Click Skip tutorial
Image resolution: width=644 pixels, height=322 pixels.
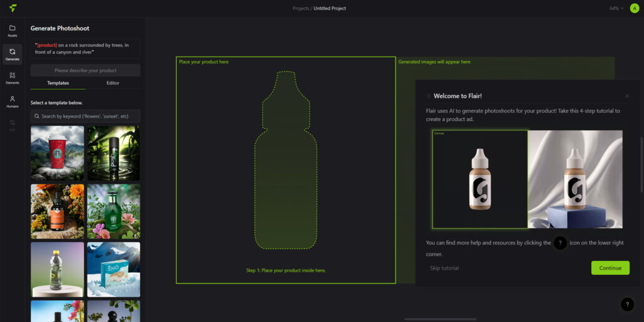pos(445,268)
